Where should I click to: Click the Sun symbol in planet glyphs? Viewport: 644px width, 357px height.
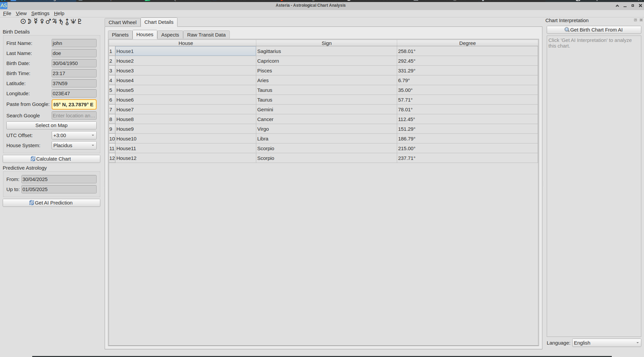click(23, 21)
